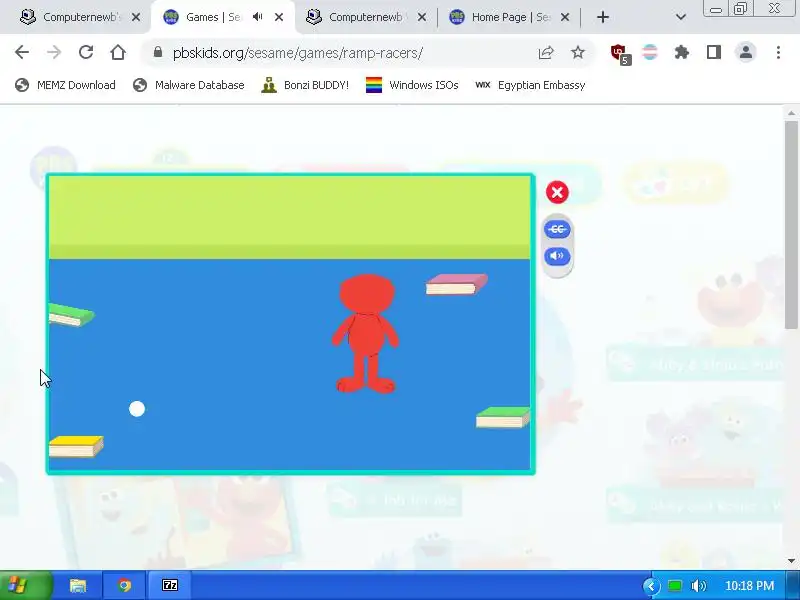Toggle closed captions CC button

[557, 230]
